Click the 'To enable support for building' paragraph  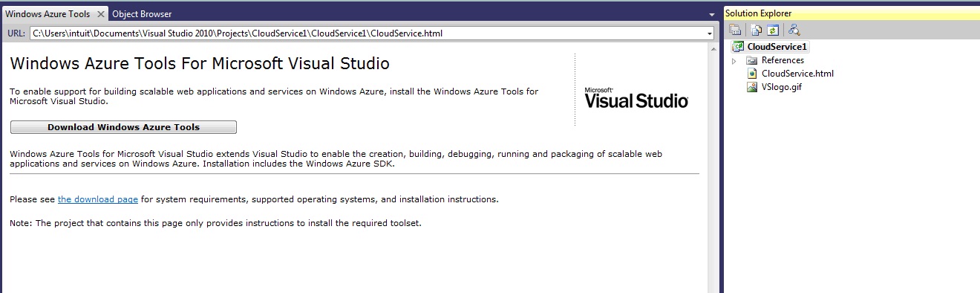pos(274,96)
